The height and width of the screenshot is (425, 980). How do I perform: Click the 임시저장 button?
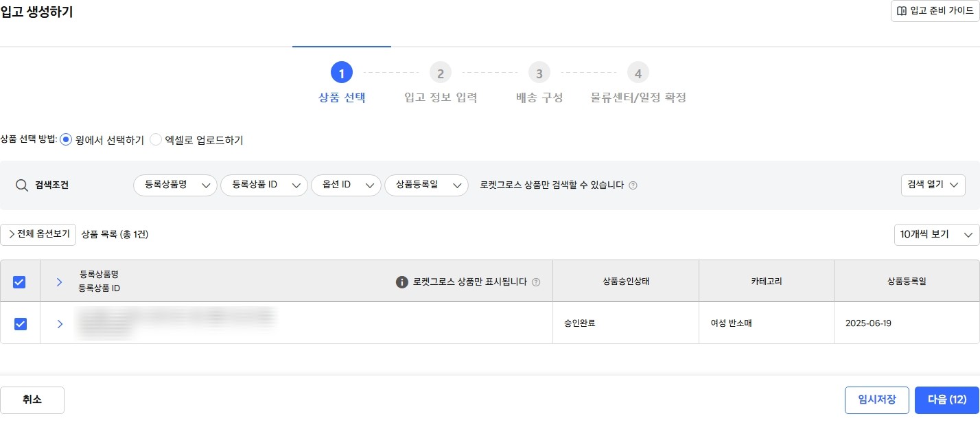pos(876,400)
